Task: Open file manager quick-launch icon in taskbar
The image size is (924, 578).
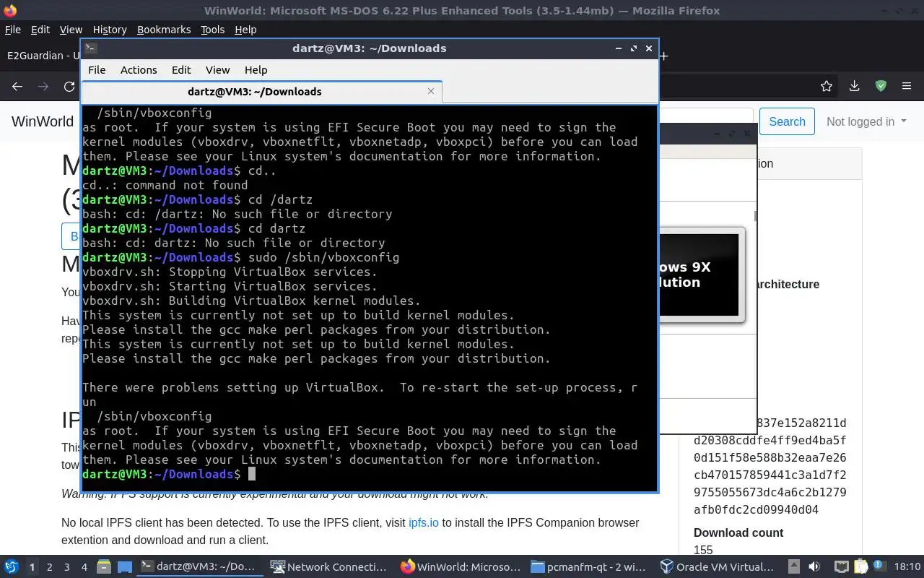Action: (103, 567)
